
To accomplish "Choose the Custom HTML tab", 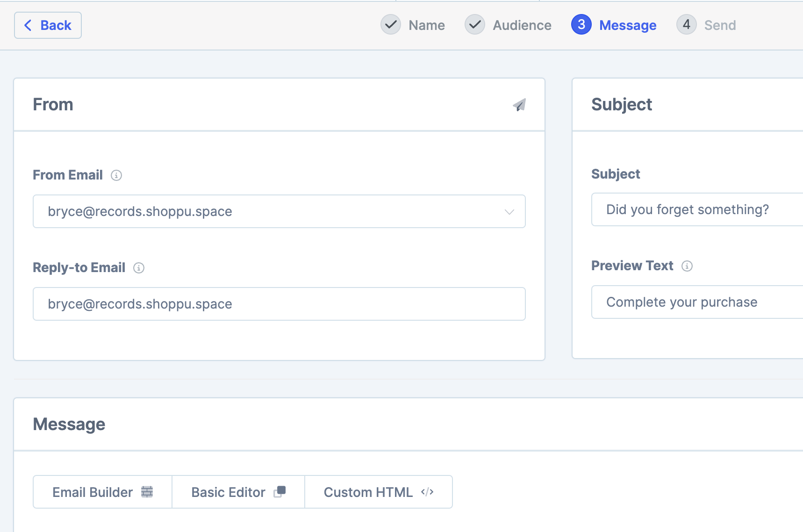I will tap(378, 492).
